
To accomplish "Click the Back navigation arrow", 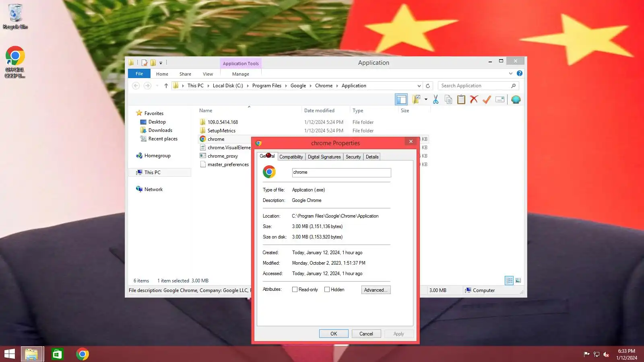I will coord(136,86).
